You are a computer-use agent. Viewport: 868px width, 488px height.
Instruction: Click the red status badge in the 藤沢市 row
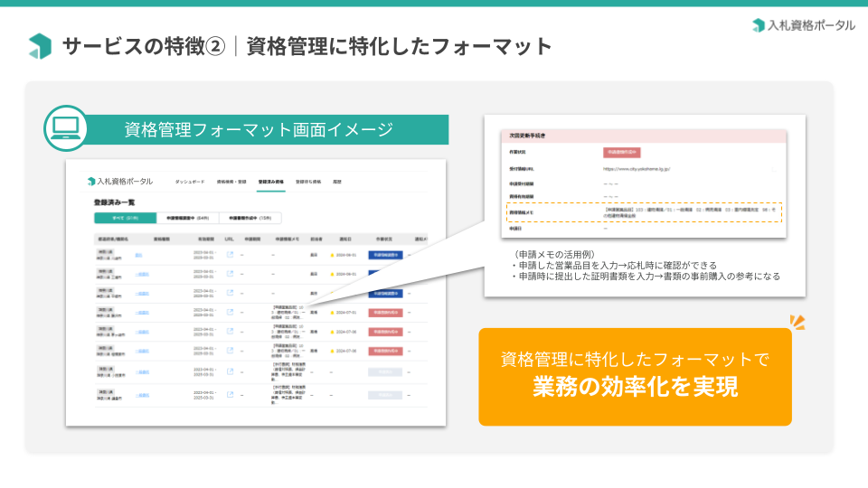point(385,313)
